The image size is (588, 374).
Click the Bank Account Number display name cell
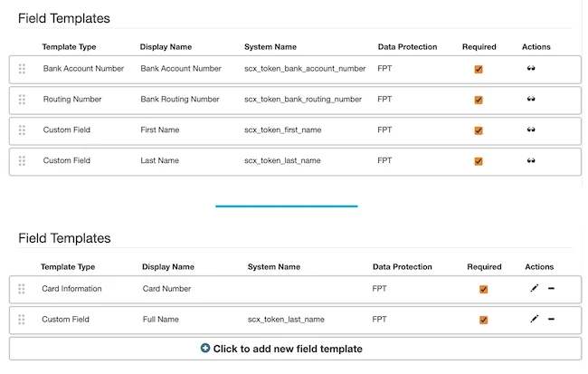(x=181, y=69)
